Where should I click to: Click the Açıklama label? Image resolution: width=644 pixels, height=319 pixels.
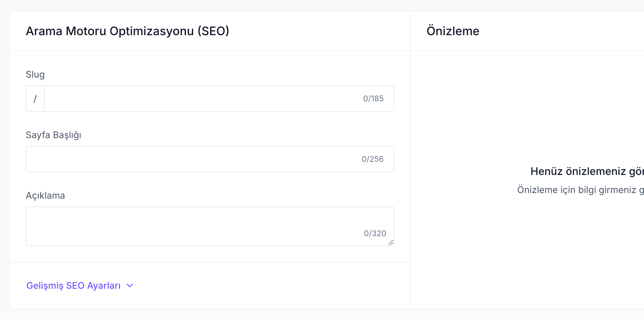(45, 195)
